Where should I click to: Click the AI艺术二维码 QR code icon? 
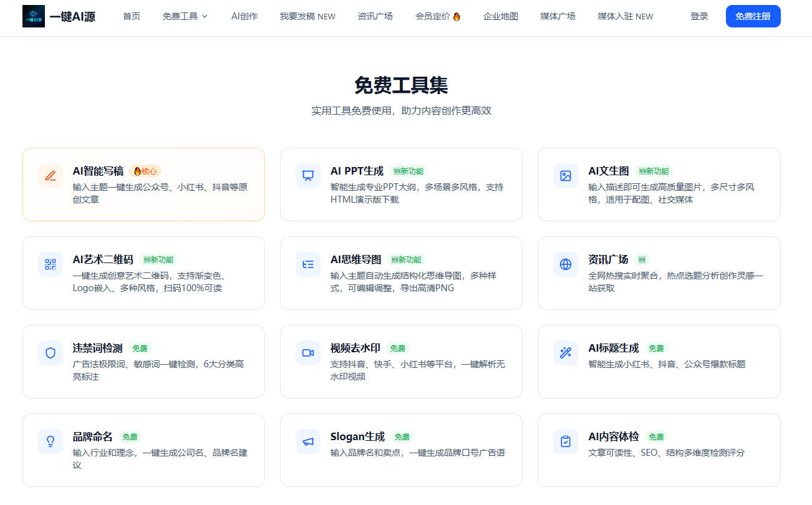[x=51, y=264]
